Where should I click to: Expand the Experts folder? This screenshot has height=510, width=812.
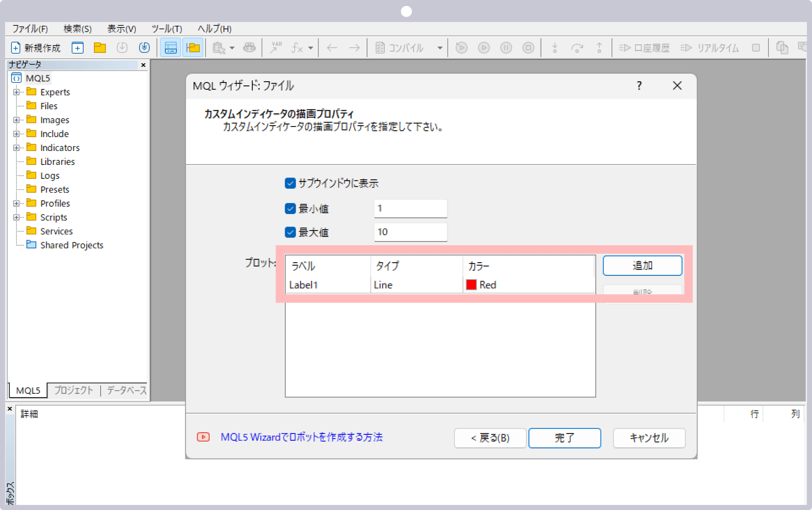(x=16, y=92)
